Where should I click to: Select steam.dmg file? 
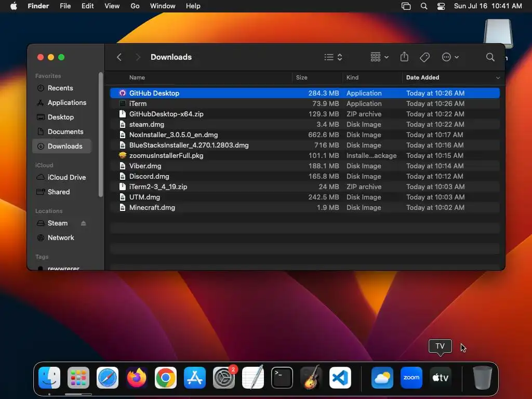tap(304, 124)
